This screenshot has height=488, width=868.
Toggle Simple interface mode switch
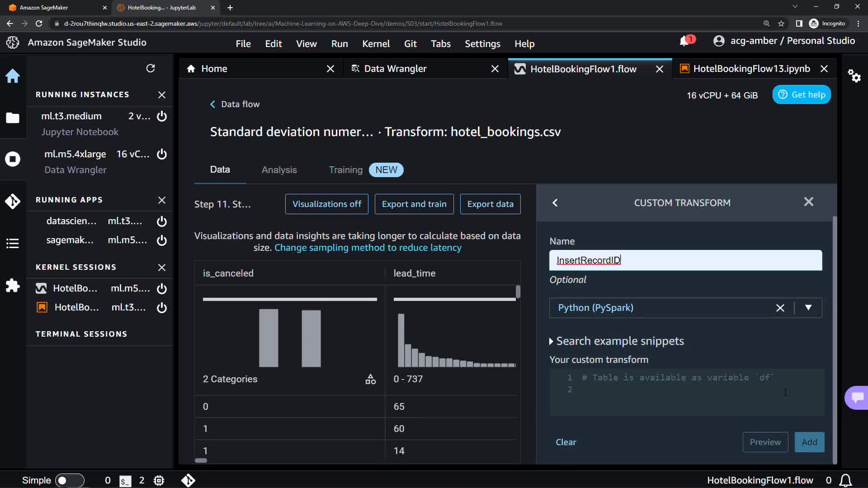tap(69, 480)
